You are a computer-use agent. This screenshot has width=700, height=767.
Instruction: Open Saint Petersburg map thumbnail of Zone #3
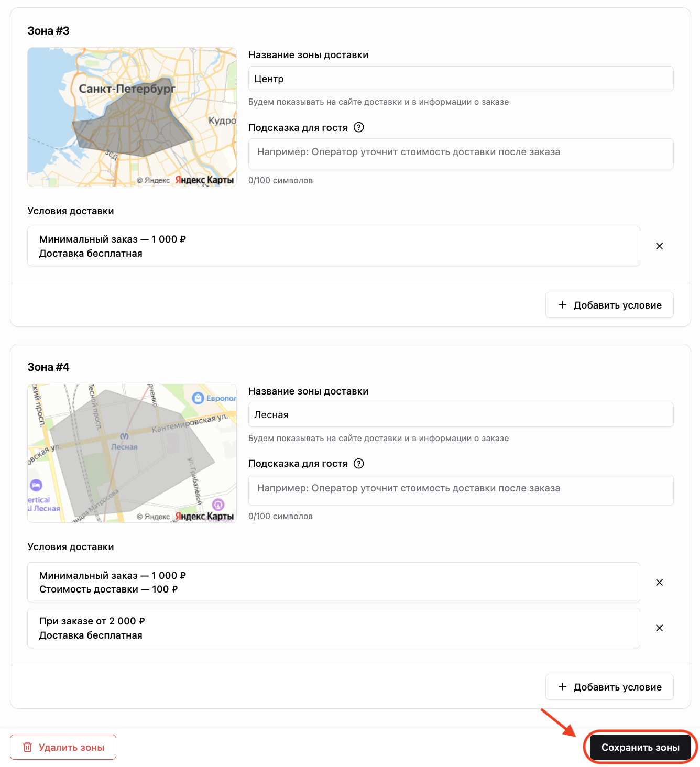132,117
